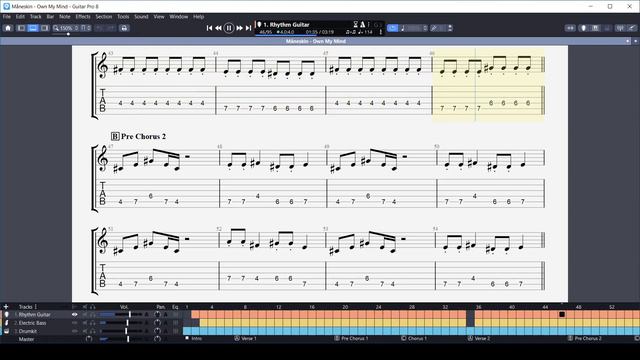This screenshot has height=360, width=640.
Task: Open the relative speed dropdown
Action: (413, 28)
